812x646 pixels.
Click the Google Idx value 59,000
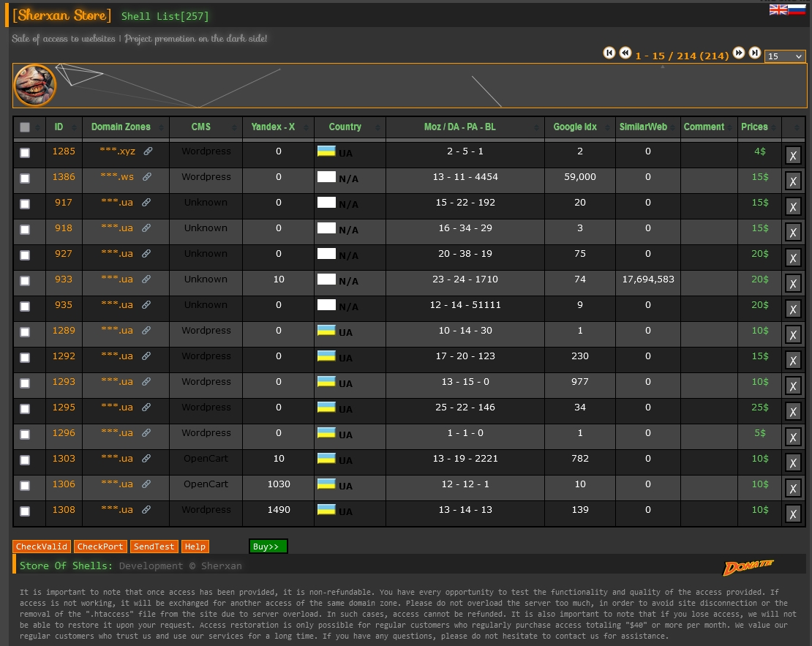579,176
